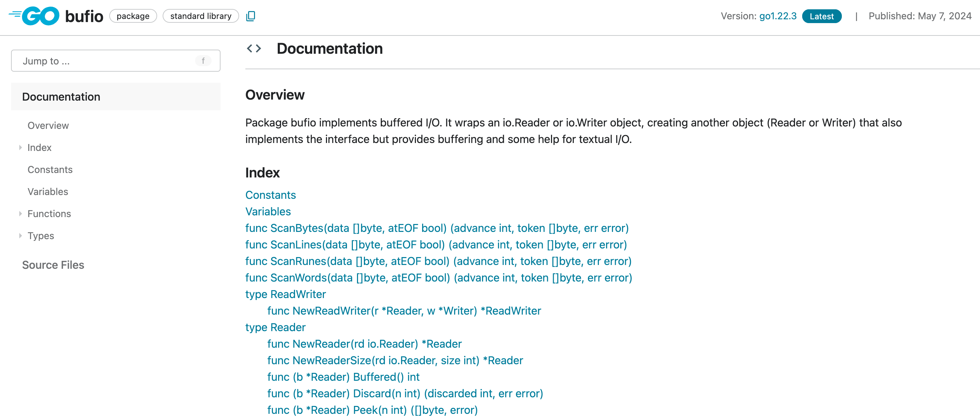This screenshot has height=419, width=980.
Task: Click the 'f' shortcut badge in Jump to
Action: (203, 61)
